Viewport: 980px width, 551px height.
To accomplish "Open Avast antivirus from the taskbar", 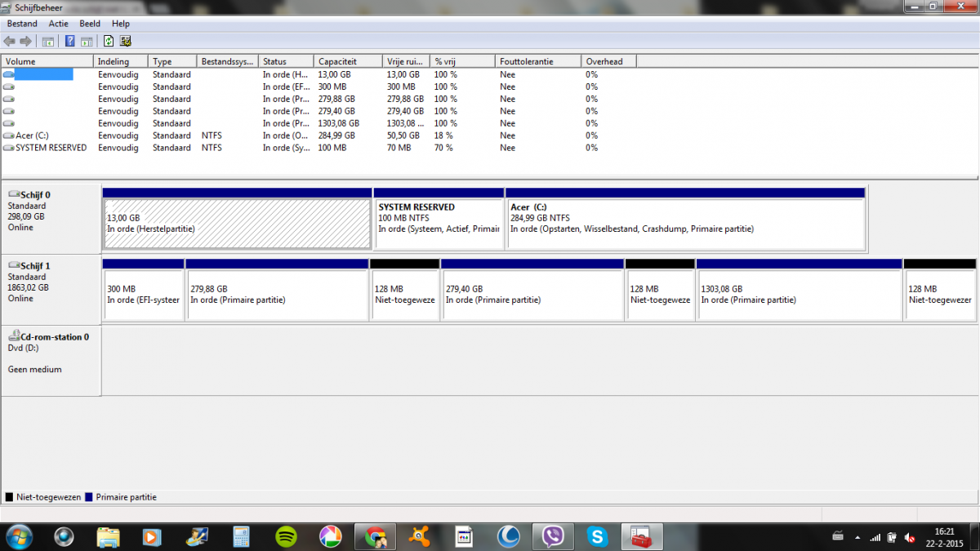I will [419, 536].
